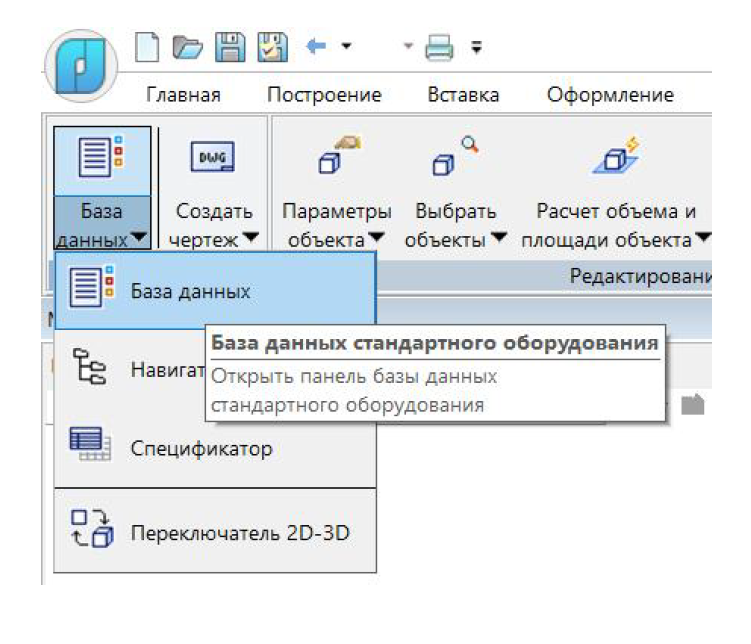The width and height of the screenshot is (751, 644).
Task: Open the undo history dropdown arrow
Action: coord(346,46)
